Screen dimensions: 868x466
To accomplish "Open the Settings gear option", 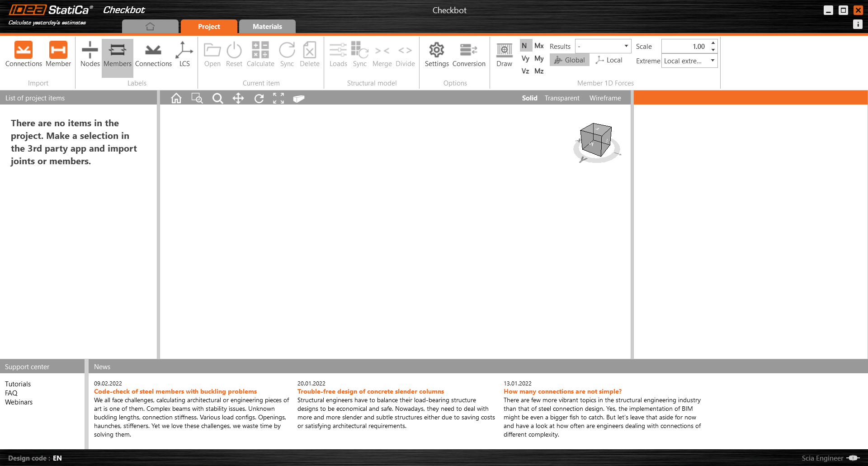I will point(436,54).
